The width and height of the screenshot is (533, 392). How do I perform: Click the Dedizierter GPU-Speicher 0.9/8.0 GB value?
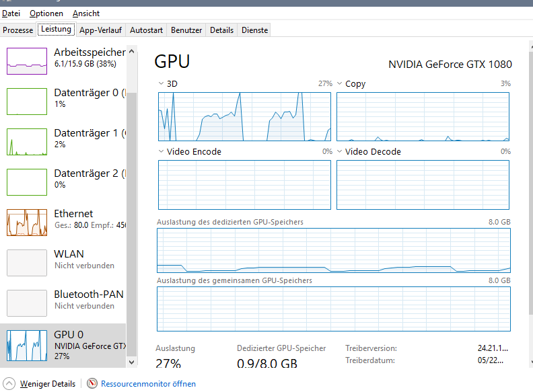tap(267, 364)
